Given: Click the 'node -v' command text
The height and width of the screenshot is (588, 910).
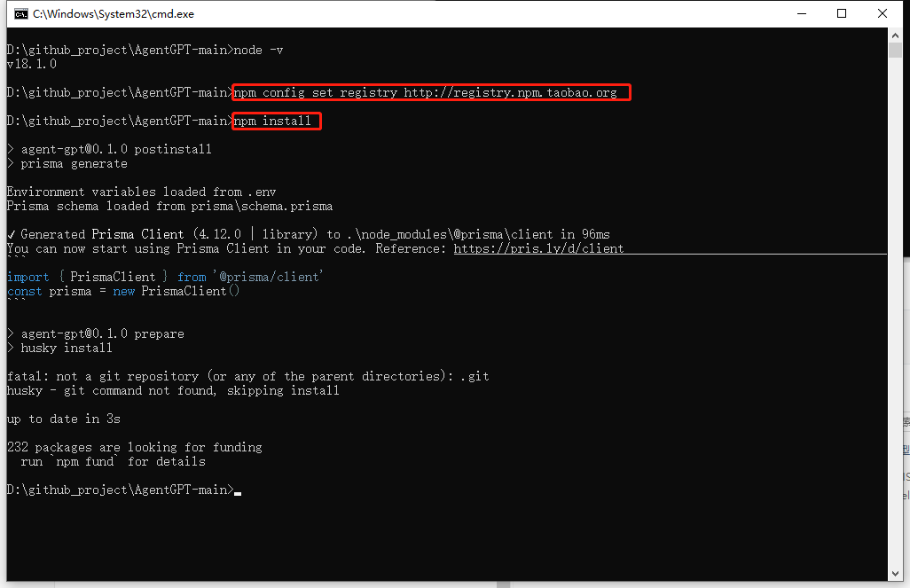Looking at the screenshot, I should [258, 50].
